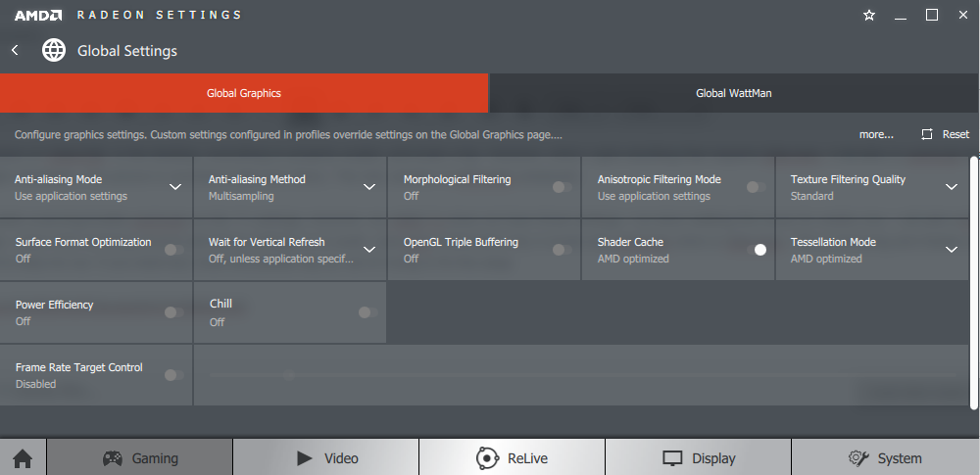Enable Surface Format Optimization switch

173,250
